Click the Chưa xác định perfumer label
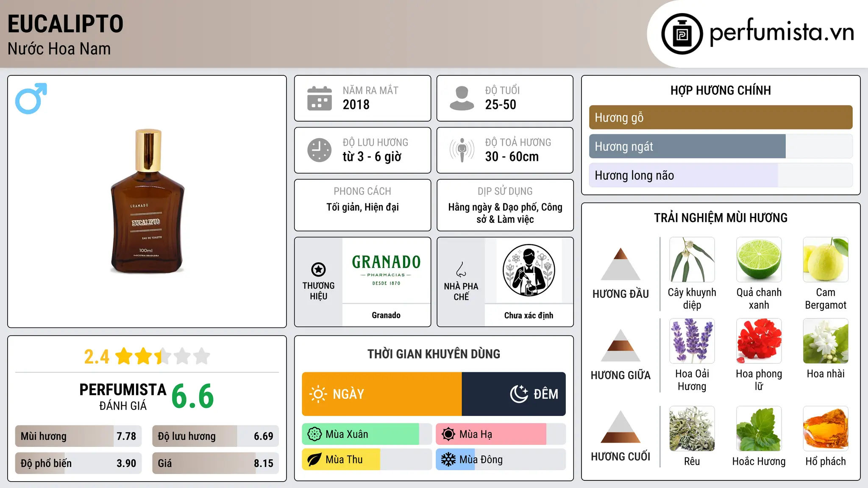The width and height of the screenshot is (868, 488). click(x=529, y=315)
